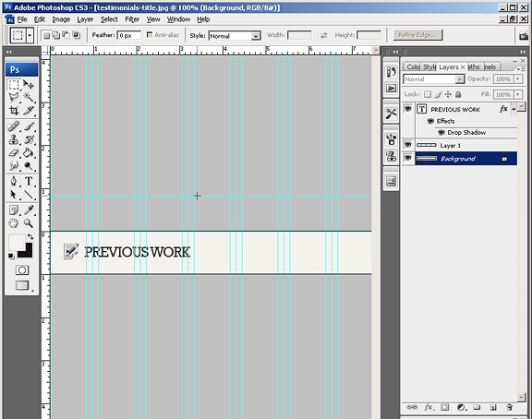532x419 pixels.
Task: Toggle lock all
Action: pos(458,94)
